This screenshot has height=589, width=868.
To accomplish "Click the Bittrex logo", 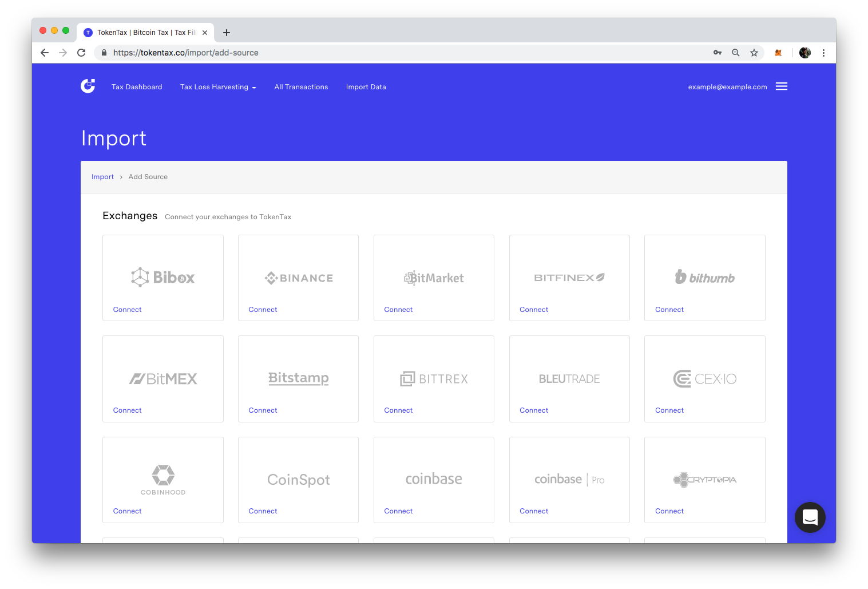I will tap(434, 379).
